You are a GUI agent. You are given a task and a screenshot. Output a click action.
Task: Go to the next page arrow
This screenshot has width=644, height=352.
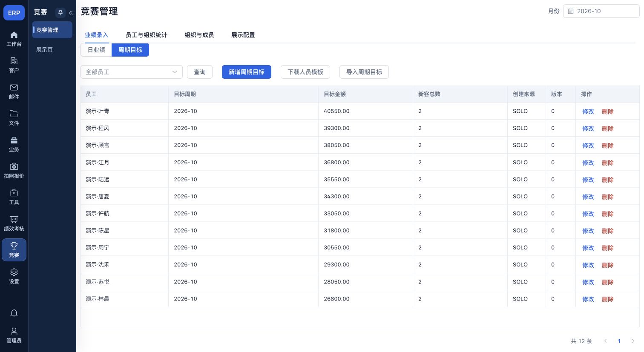(x=633, y=341)
